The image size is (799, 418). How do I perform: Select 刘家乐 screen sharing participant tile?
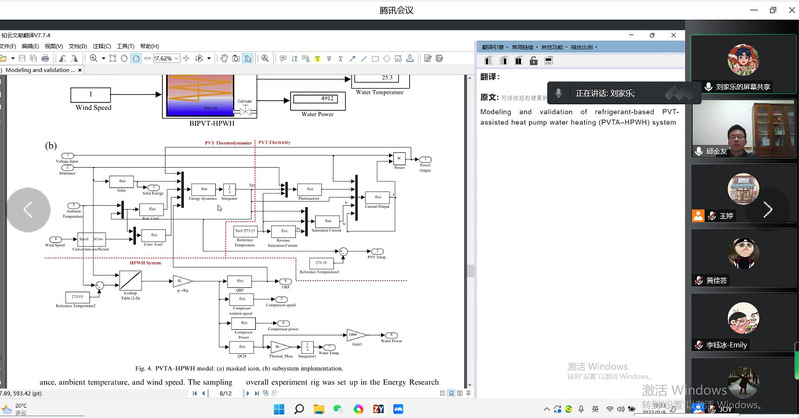tap(743, 64)
